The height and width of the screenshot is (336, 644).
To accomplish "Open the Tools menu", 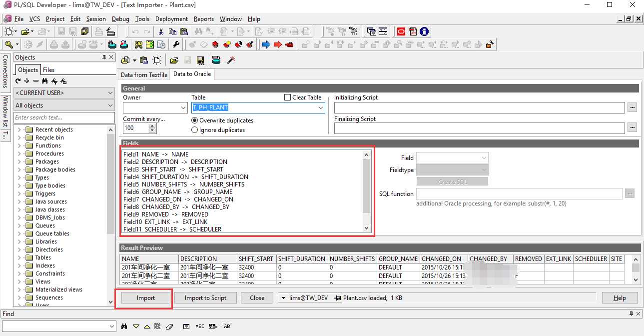I will point(142,19).
